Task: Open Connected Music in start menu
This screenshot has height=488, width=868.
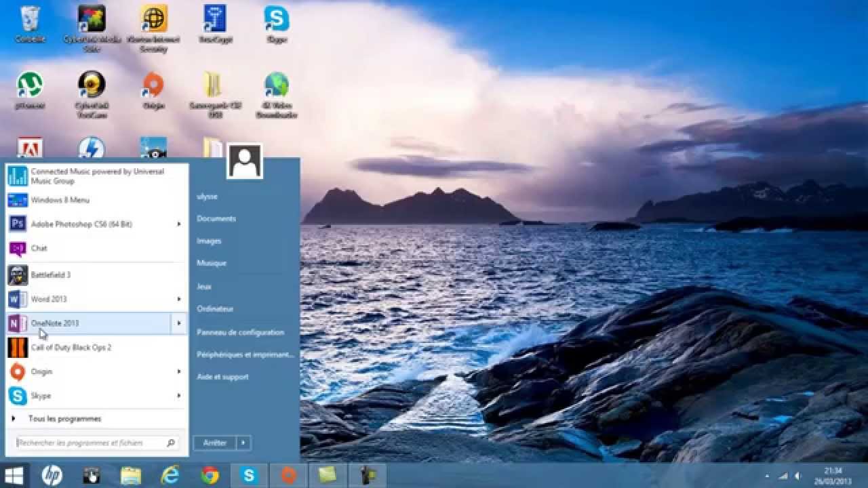Action: (97, 176)
